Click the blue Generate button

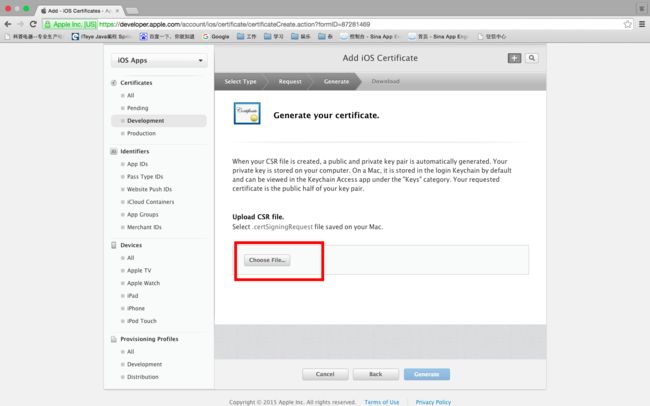click(x=427, y=374)
